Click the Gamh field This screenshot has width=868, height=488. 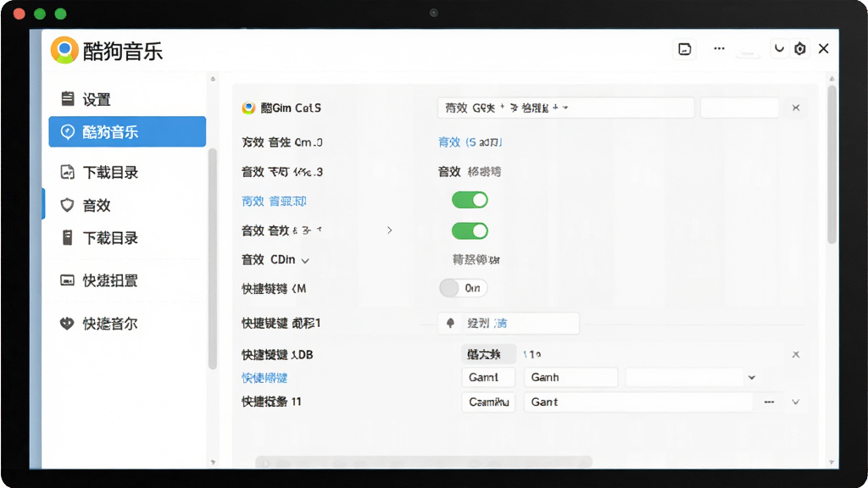pos(570,377)
